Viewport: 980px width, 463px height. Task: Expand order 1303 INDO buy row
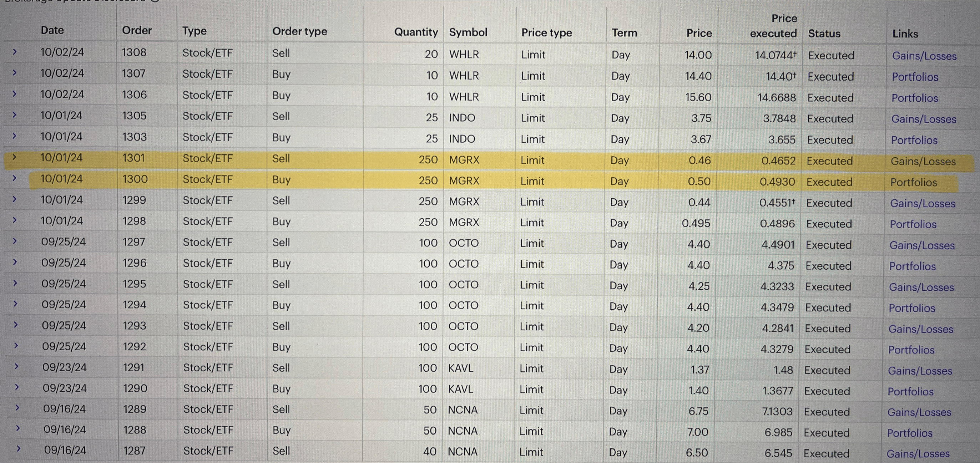point(15,136)
